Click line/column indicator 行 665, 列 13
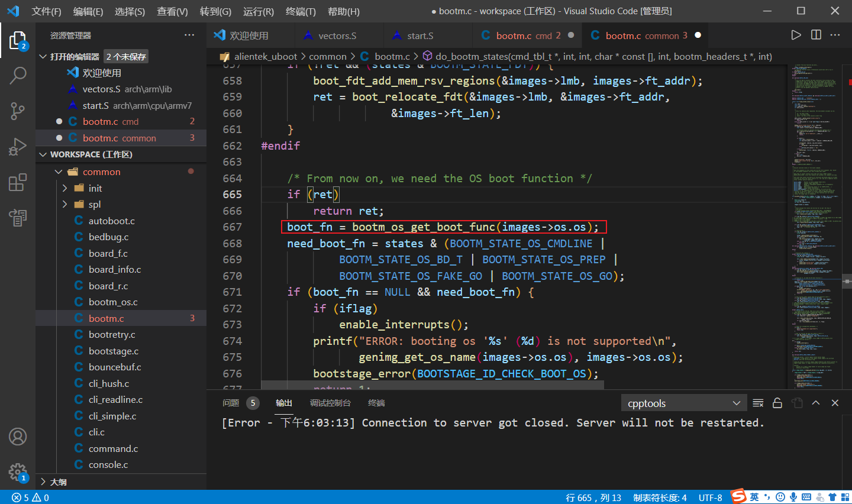Viewport: 852px width, 504px height. point(593,497)
